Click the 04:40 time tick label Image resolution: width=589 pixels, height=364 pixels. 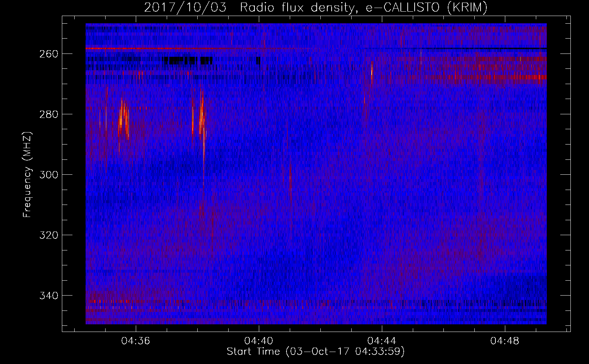click(x=259, y=341)
